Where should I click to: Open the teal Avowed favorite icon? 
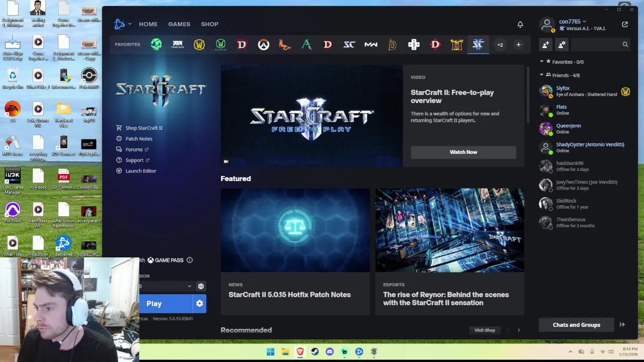tap(306, 45)
